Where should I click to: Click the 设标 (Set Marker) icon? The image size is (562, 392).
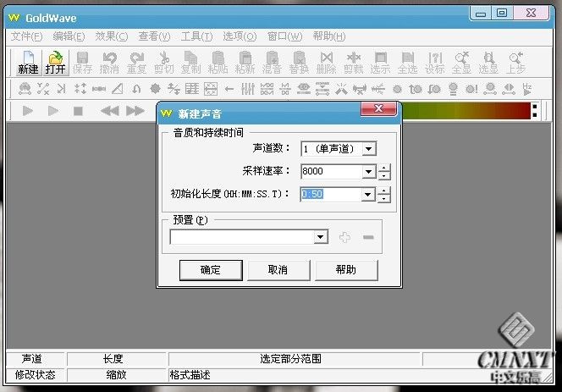click(x=435, y=63)
